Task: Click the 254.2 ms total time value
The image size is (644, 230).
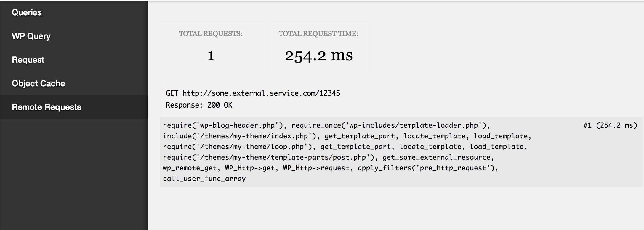Action: pos(318,56)
